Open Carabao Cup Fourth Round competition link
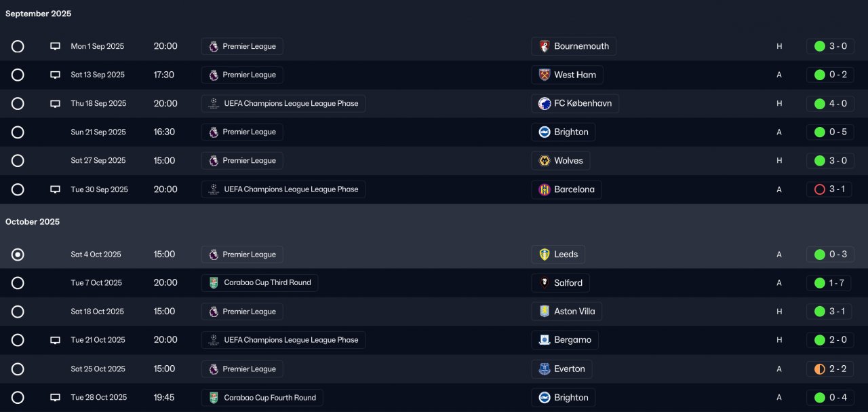The width and height of the screenshot is (868, 412). coord(262,398)
